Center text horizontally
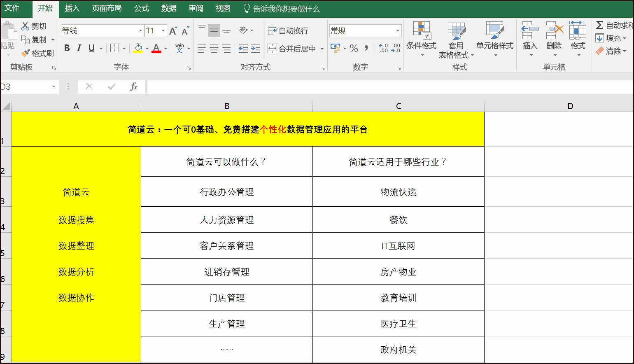Screen dimensions: 634x364 pyautogui.click(x=214, y=49)
